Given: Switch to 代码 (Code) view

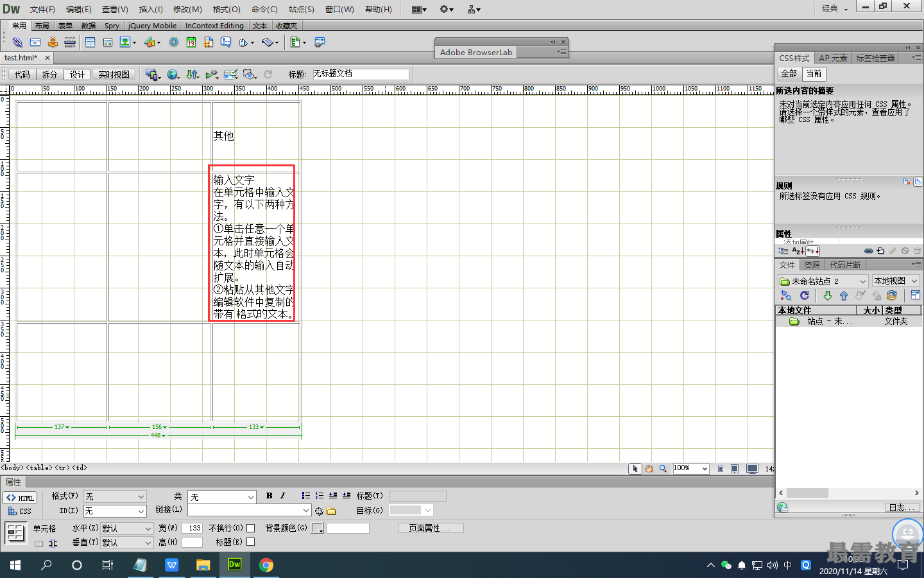Looking at the screenshot, I should (22, 74).
